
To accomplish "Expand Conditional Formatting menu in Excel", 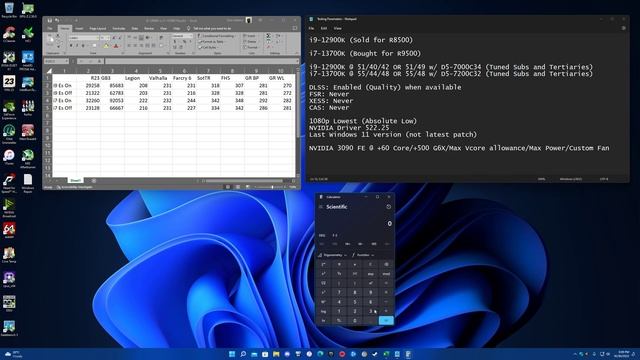I will [217, 36].
